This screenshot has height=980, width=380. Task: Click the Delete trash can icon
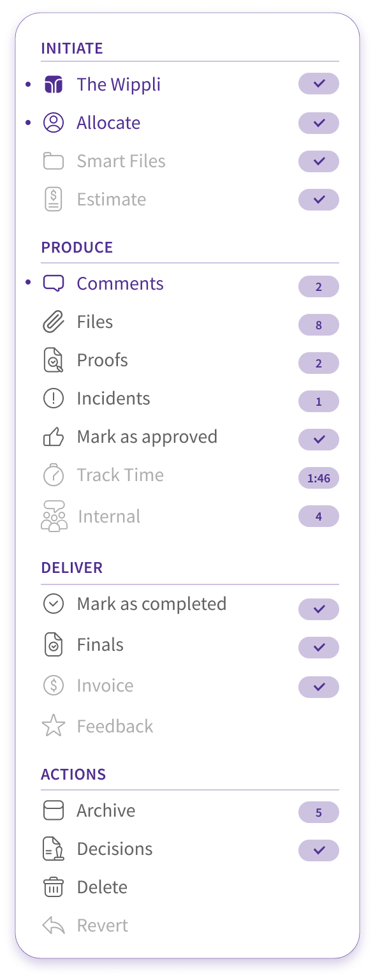[54, 887]
